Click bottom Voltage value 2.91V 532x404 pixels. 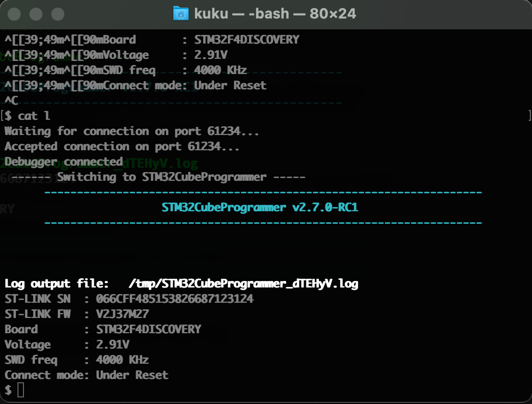113,345
